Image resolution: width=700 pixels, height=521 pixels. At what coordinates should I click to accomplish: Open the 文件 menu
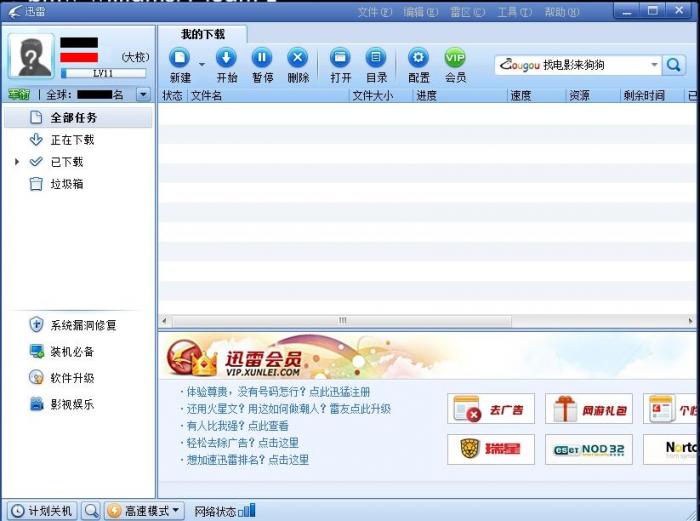(374, 12)
